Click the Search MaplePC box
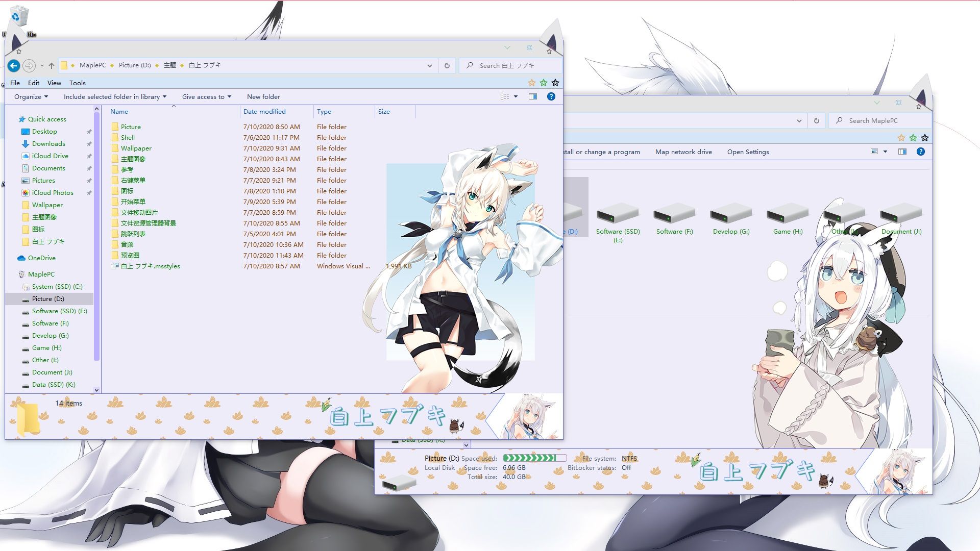The image size is (980, 551). tap(880, 120)
